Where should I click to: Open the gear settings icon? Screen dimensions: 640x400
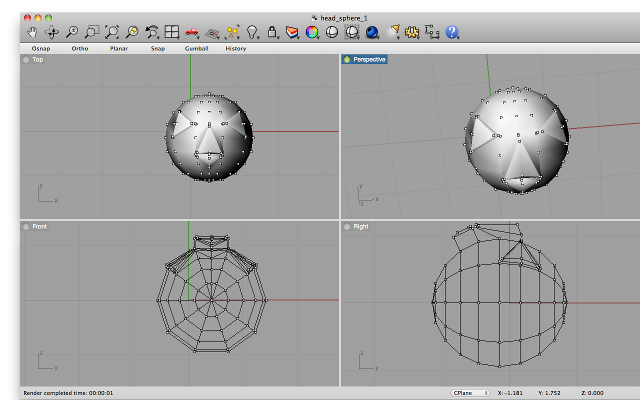pyautogui.click(x=412, y=32)
